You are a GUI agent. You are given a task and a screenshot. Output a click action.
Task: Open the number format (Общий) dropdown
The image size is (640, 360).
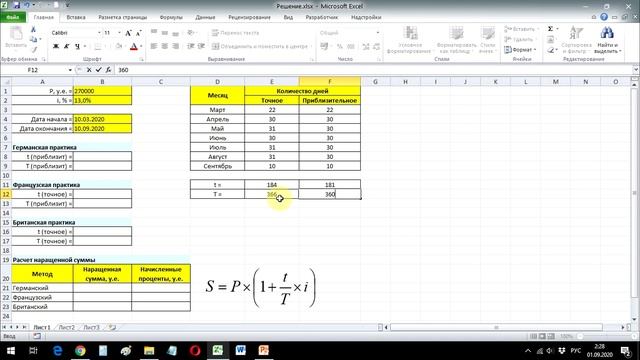pyautogui.click(x=378, y=33)
